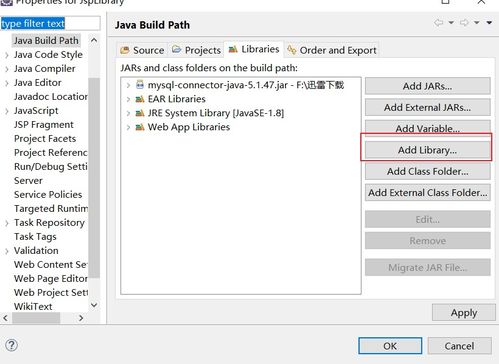Screen dimensions: 499x364
Task: Expand the EAR Libraries node
Action: point(128,99)
